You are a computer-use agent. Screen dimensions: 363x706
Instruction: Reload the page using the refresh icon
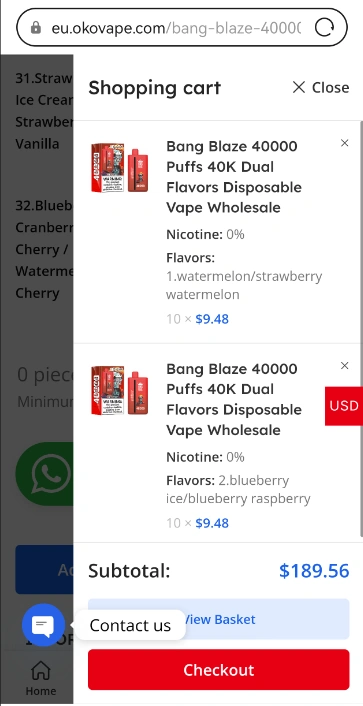(x=324, y=28)
